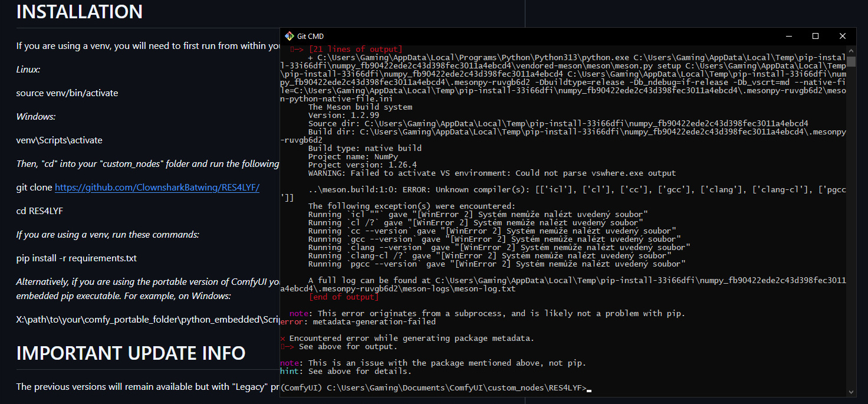The height and width of the screenshot is (404, 868).
Task: Click the 'source venv/bin/activate' line
Action: click(67, 93)
